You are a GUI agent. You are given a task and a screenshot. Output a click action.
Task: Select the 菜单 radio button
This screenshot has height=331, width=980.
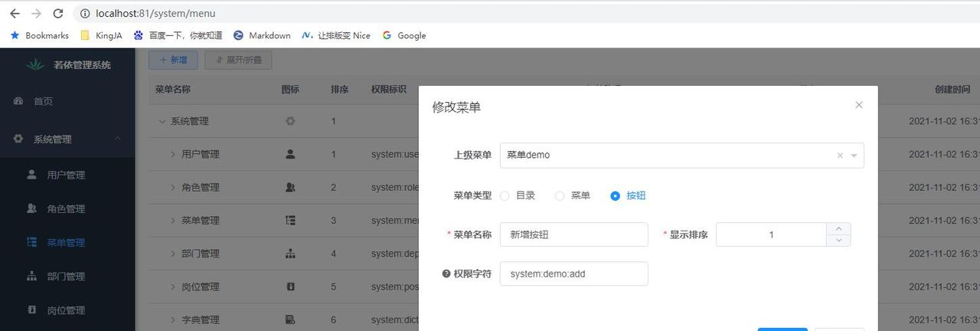(560, 195)
